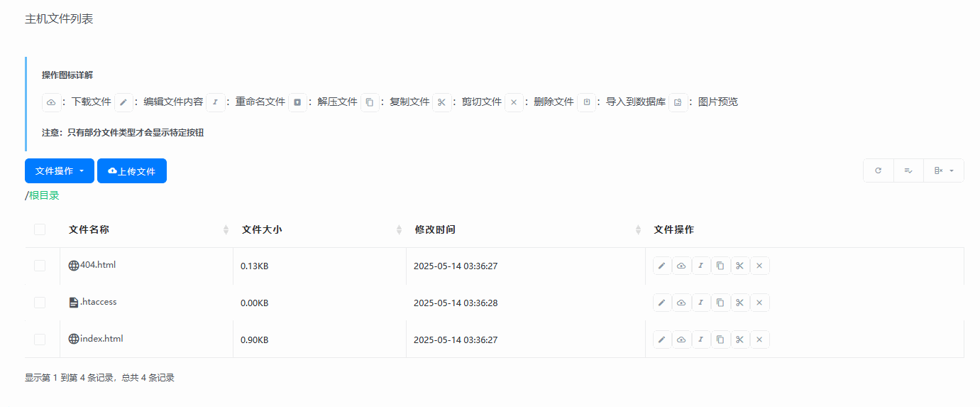This screenshot has height=407, width=980.
Task: Click the 操作图标详解 legend heading
Action: 67,75
